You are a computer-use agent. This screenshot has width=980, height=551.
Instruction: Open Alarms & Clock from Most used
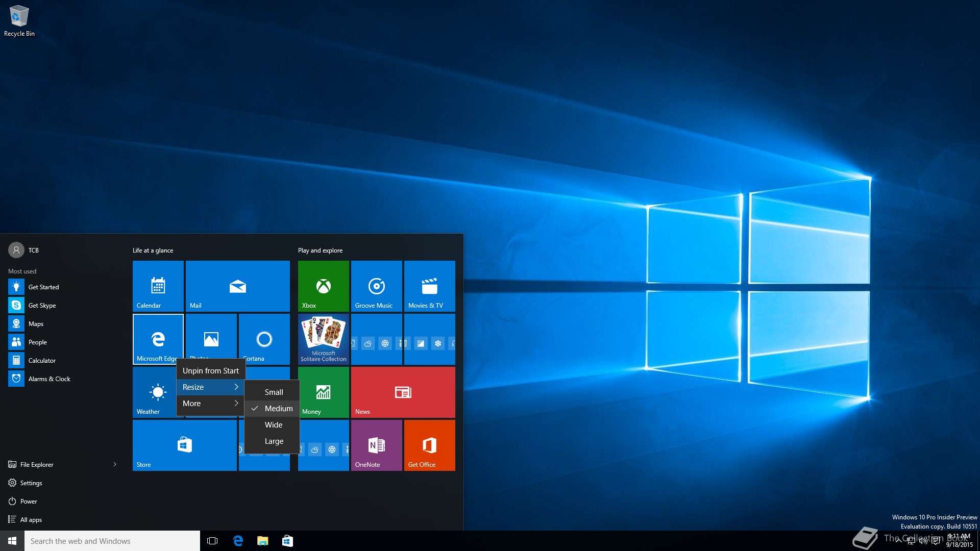tap(63, 379)
